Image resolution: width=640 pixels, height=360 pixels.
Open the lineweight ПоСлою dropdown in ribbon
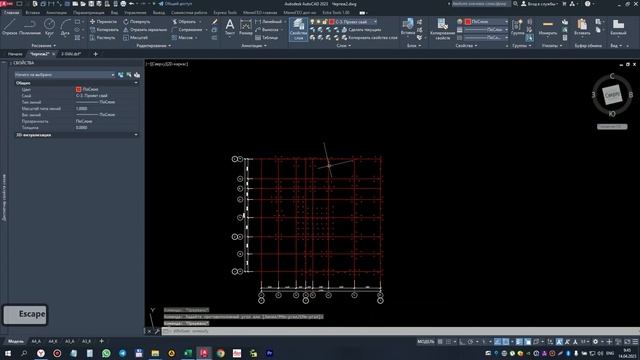(487, 30)
